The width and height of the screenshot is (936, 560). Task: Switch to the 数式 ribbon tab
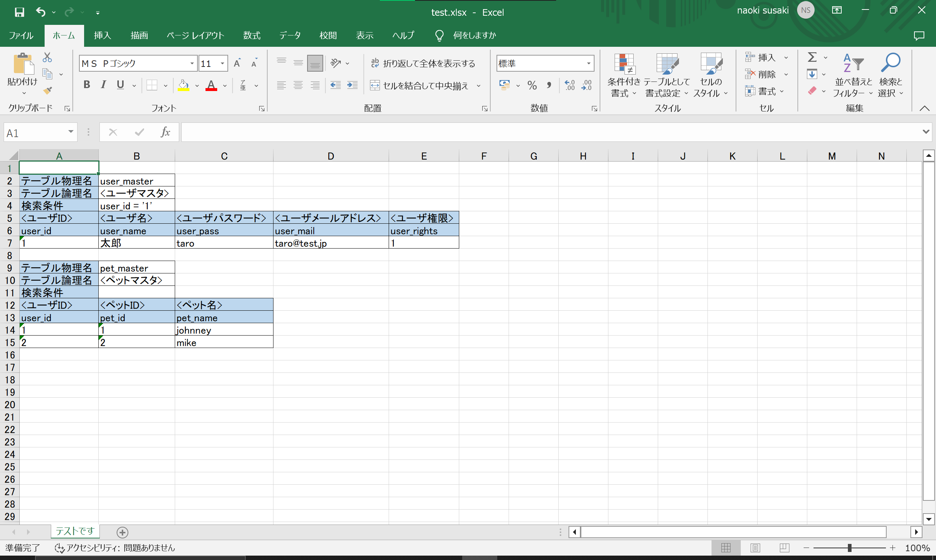tap(252, 35)
